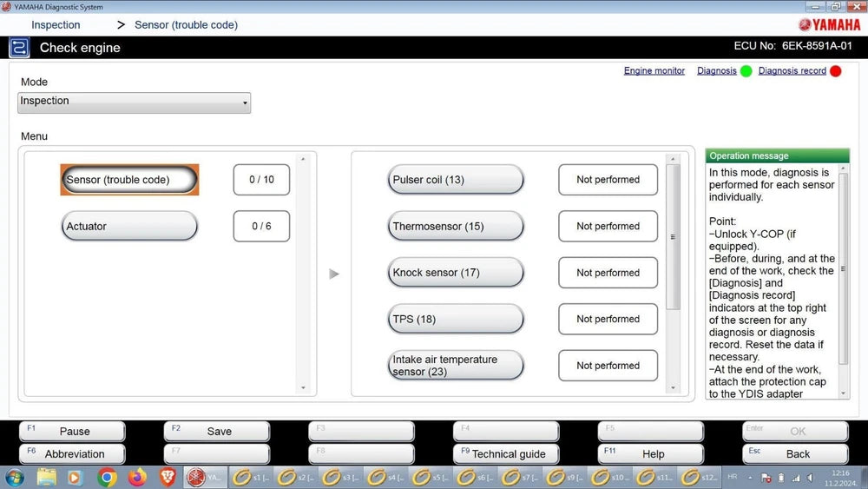
Task: Switch to the Yamaha taskbar window
Action: [204, 477]
